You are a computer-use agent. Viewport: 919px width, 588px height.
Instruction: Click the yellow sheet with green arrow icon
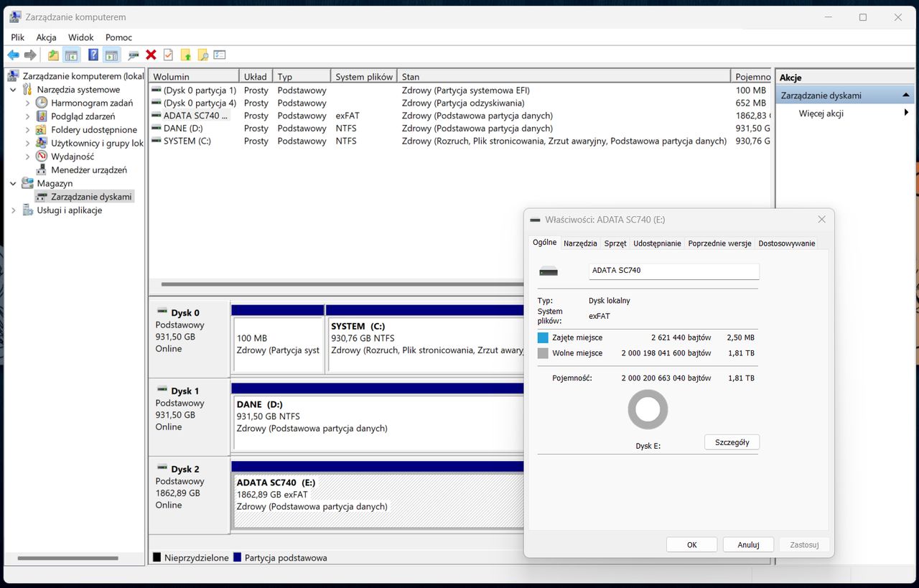tap(185, 55)
